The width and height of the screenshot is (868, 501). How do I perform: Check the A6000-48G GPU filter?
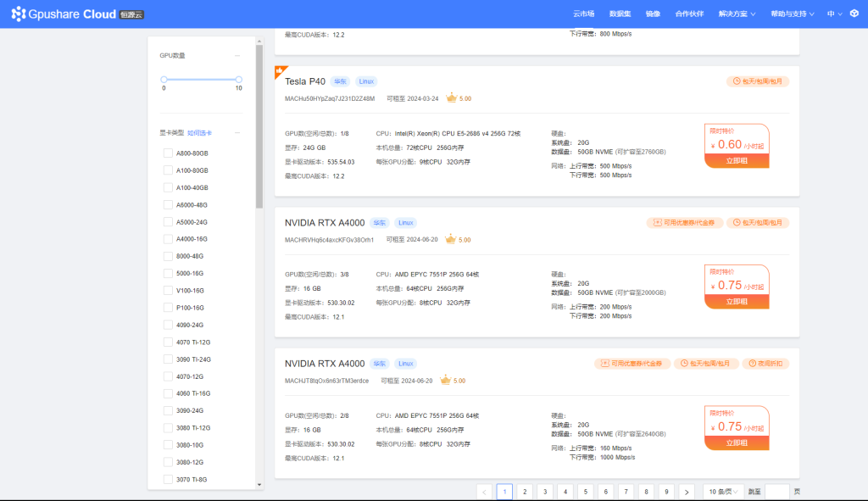(168, 205)
